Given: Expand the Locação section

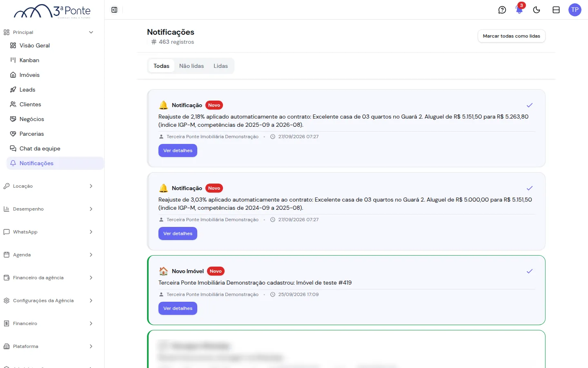Looking at the screenshot, I should pyautogui.click(x=91, y=186).
